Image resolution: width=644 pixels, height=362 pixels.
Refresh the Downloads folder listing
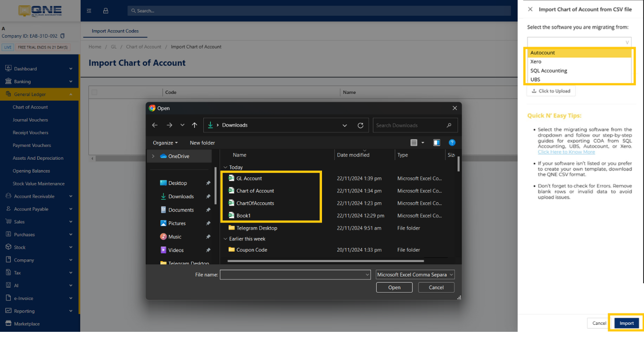pos(361,125)
